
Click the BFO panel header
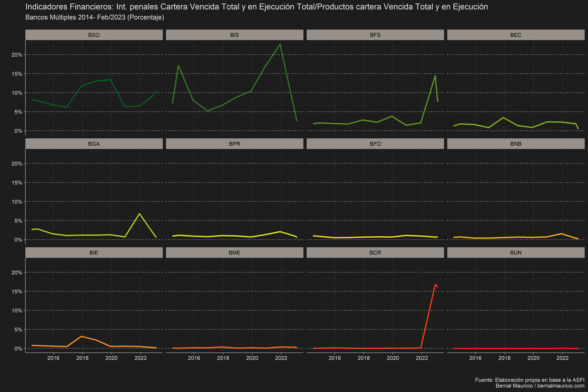(375, 144)
